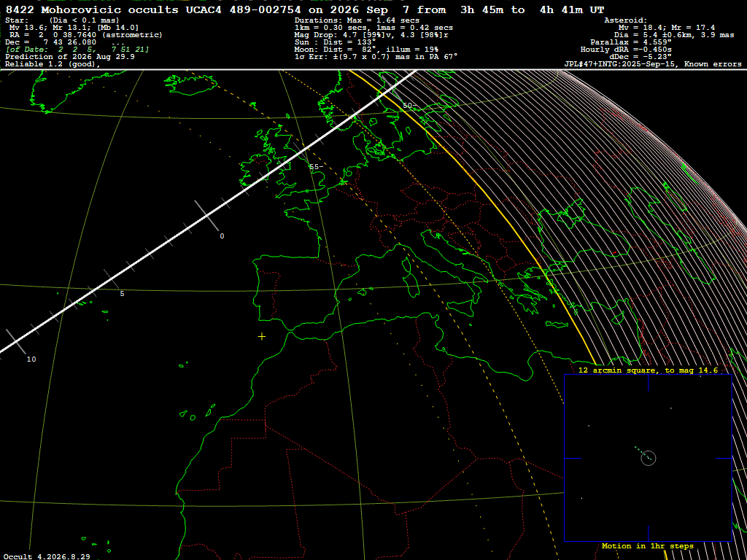This screenshot has height=560, width=747.
Task: Click the 'Prediction of 2026 Aug 29.9' line
Action: coord(69,57)
